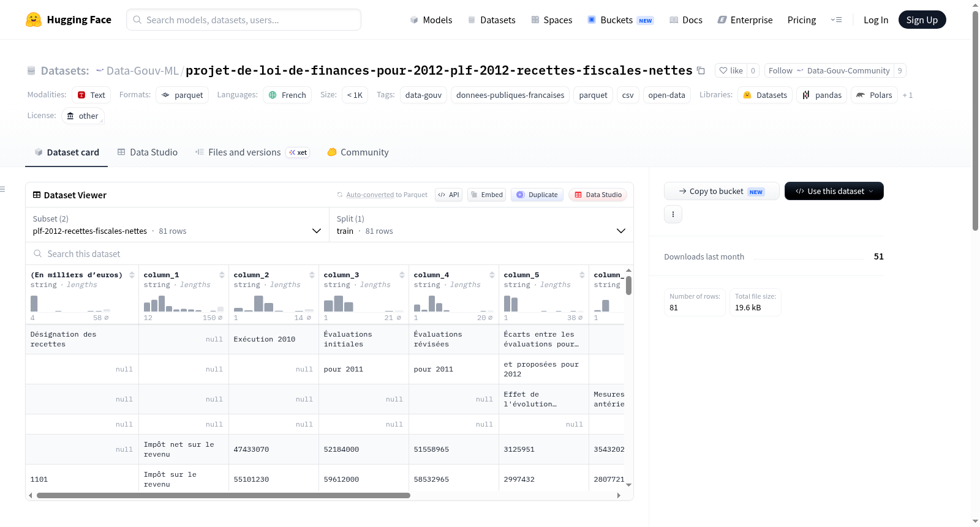Click the horizontal table scrollbar
The height and width of the screenshot is (527, 980).
[224, 495]
